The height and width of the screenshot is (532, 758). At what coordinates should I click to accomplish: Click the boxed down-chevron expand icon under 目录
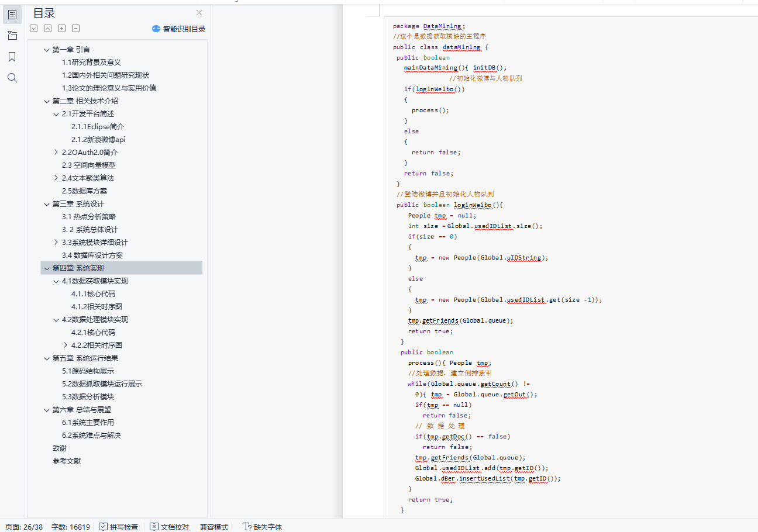(33, 29)
